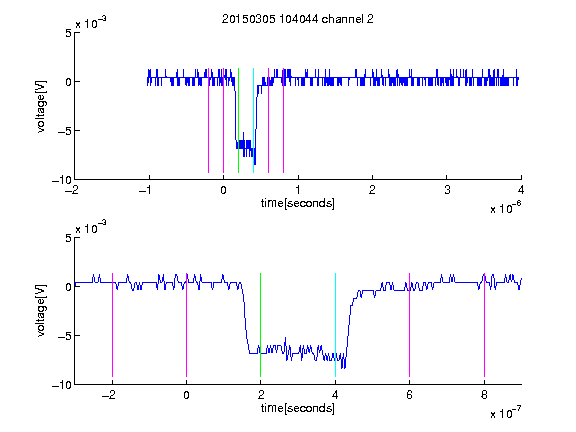
Task: Click the top plot's "time[seconds]" axis label
Action: coord(298,203)
